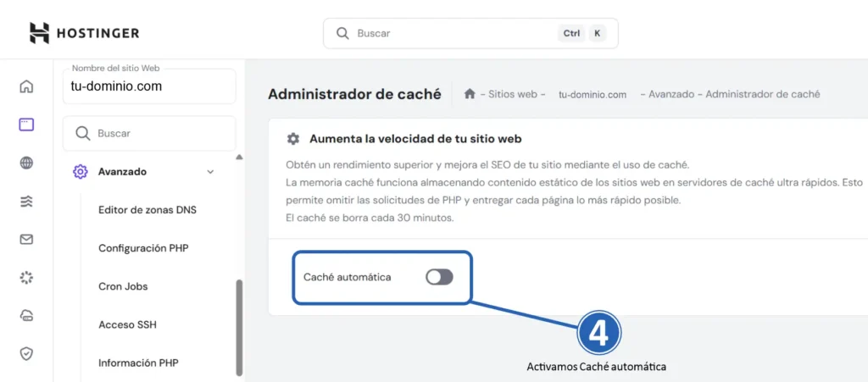Click tu-dominio.com breadcrumb link
Viewport: 868px width, 382px height.
[593, 95]
